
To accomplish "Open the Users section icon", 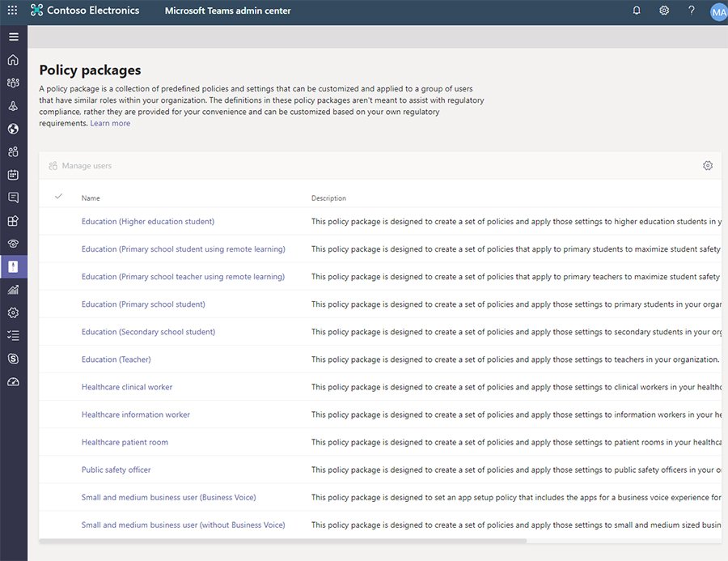I will click(x=13, y=151).
